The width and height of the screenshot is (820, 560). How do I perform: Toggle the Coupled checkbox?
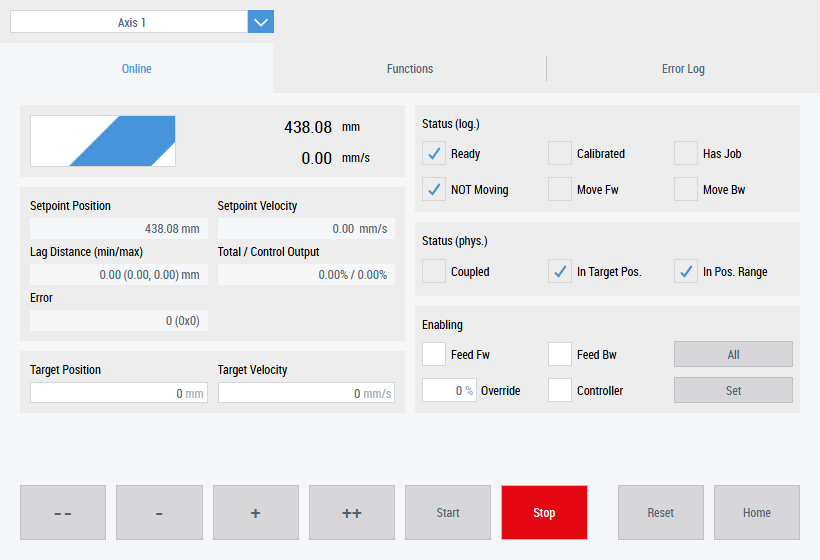coord(434,271)
